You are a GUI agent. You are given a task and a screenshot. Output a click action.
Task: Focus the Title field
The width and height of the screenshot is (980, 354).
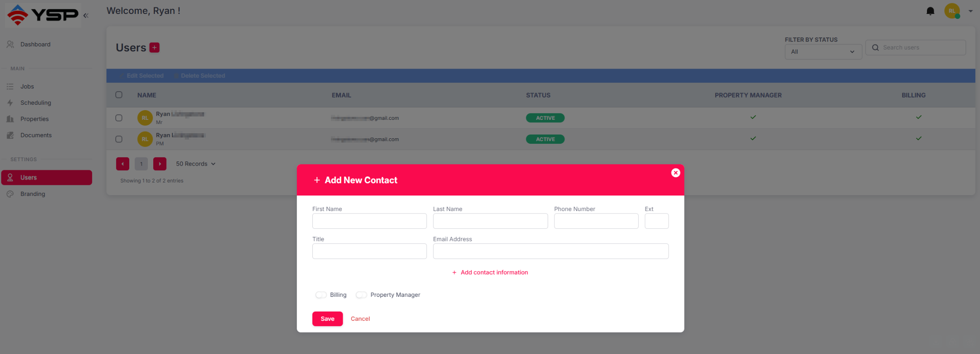pyautogui.click(x=370, y=251)
